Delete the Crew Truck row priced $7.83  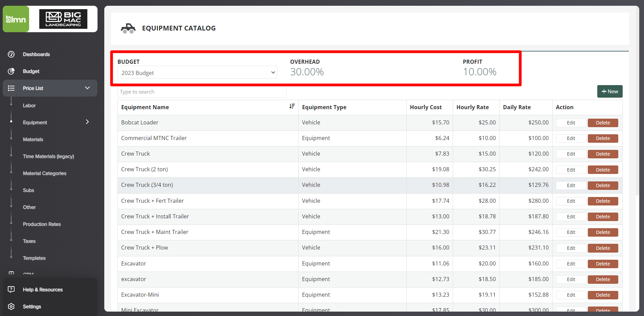click(603, 154)
